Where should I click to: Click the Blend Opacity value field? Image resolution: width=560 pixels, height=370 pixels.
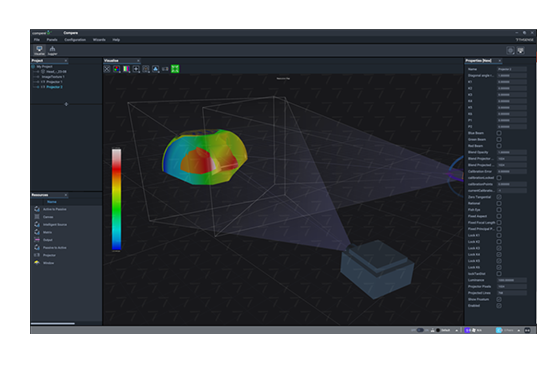(512, 152)
